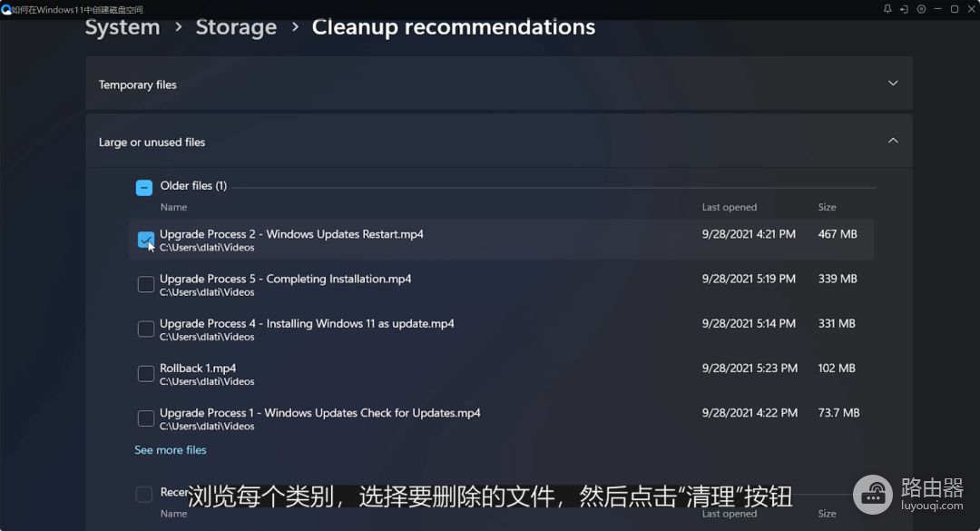Check Upgrade Process 5 Completing Installation file
This screenshot has width=980, height=531.
coord(145,284)
